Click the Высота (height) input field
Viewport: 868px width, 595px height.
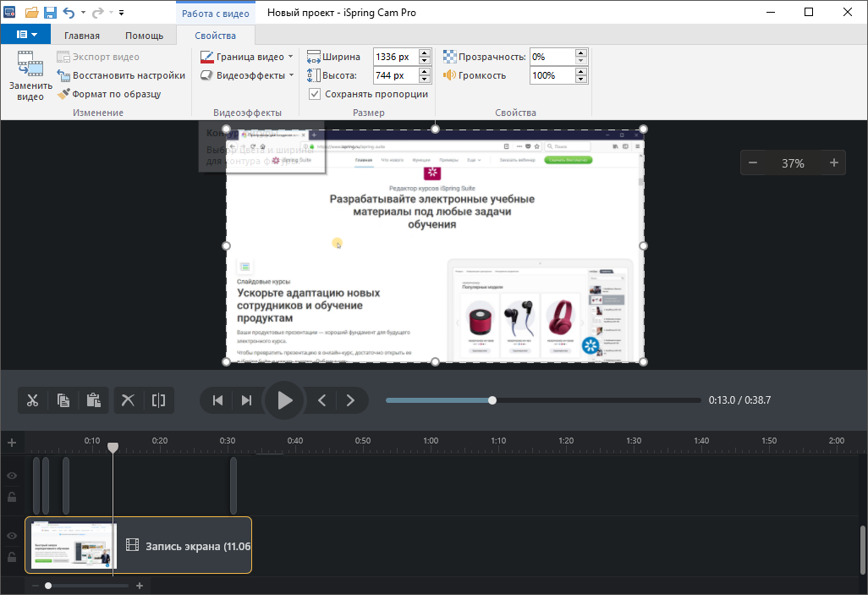pos(396,75)
